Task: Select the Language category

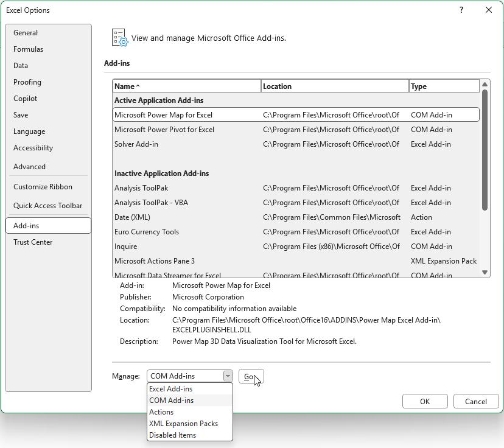Action: click(48, 131)
